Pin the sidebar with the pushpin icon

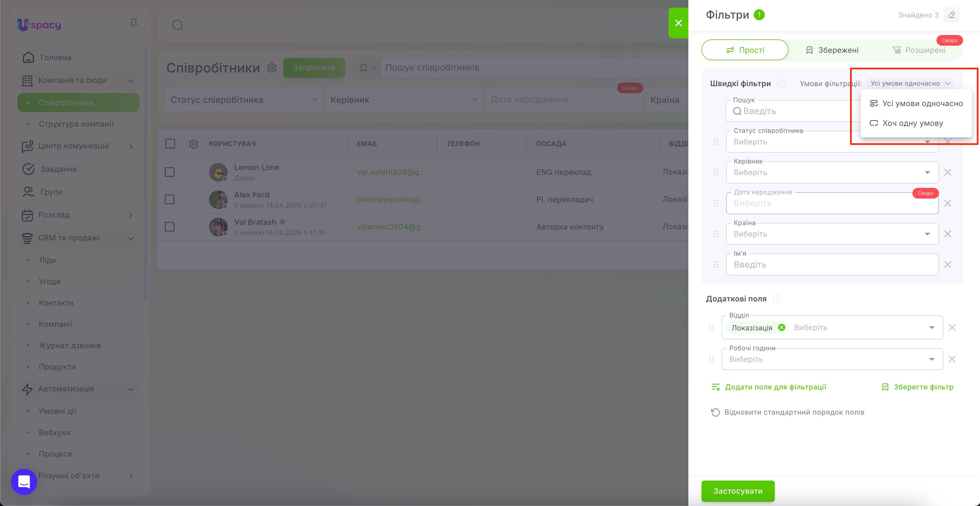click(134, 24)
